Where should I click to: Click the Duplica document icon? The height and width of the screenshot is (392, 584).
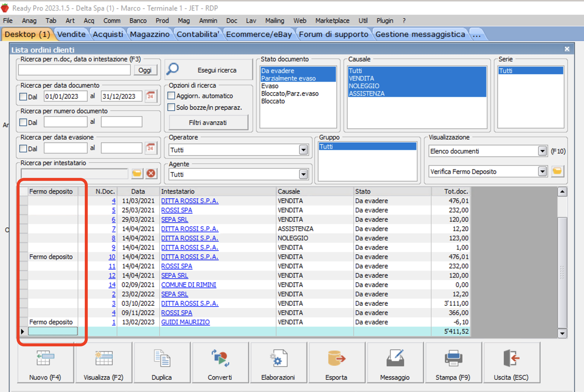coord(162,358)
